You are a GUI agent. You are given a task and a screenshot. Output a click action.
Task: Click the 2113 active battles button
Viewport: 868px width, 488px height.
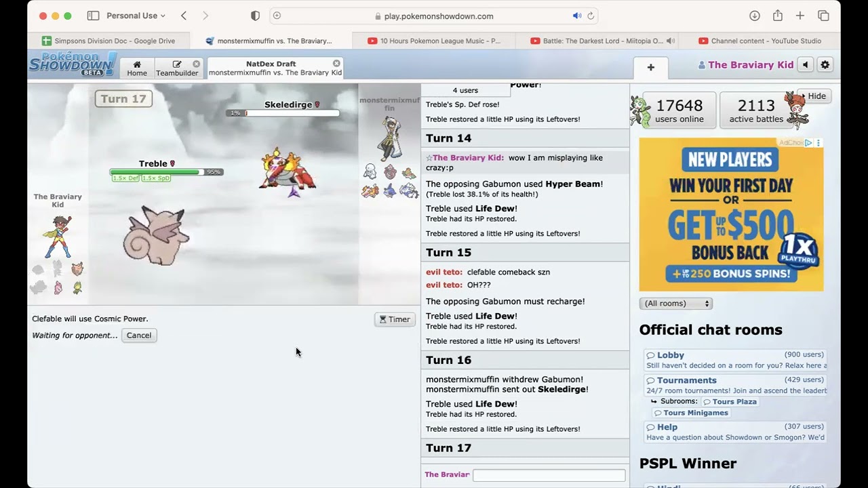[x=756, y=110]
